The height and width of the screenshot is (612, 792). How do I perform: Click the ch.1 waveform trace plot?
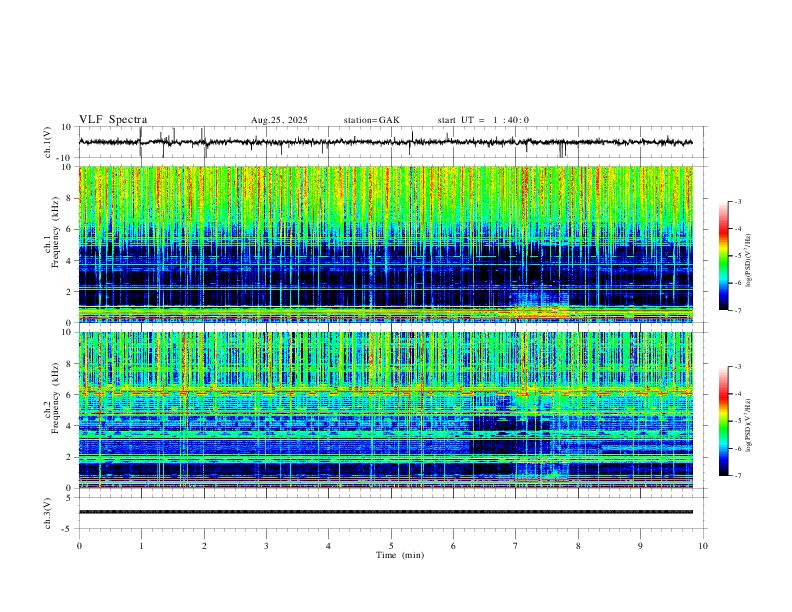click(x=385, y=142)
